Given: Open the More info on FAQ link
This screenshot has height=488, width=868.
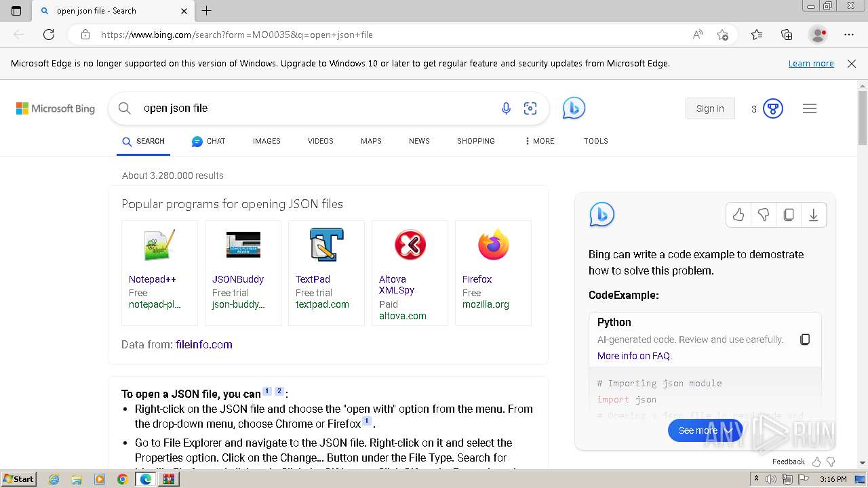Looking at the screenshot, I should click(635, 356).
